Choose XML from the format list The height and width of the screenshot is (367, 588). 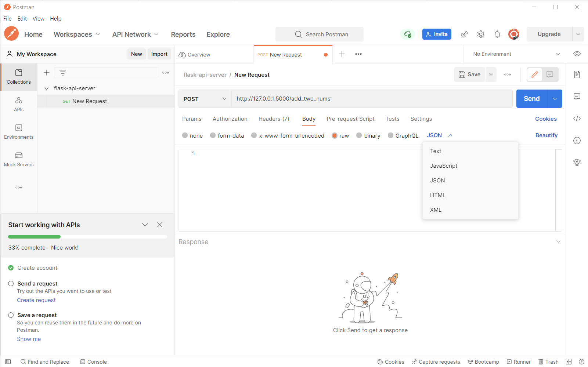tap(470, 210)
